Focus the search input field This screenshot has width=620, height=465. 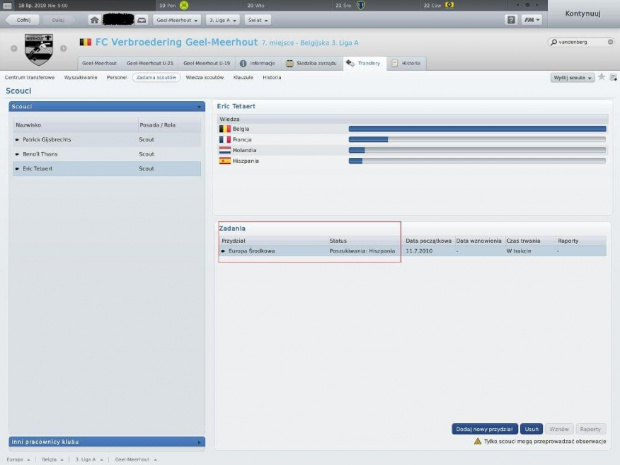point(581,42)
